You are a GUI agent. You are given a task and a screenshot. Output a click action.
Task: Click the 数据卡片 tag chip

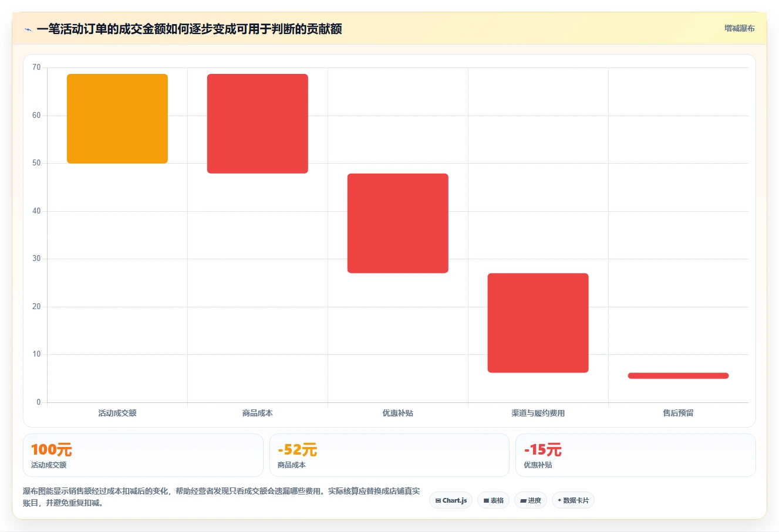[x=573, y=500]
